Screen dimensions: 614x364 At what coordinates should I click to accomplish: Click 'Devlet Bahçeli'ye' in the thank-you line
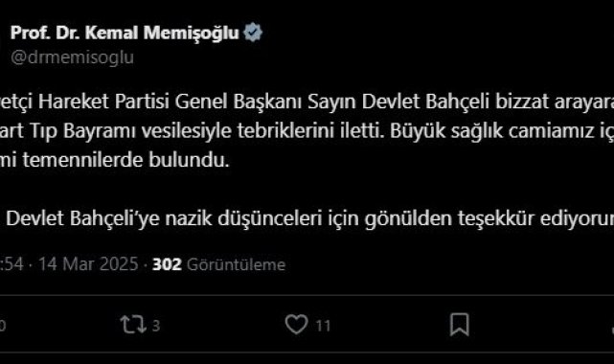[x=82, y=218]
